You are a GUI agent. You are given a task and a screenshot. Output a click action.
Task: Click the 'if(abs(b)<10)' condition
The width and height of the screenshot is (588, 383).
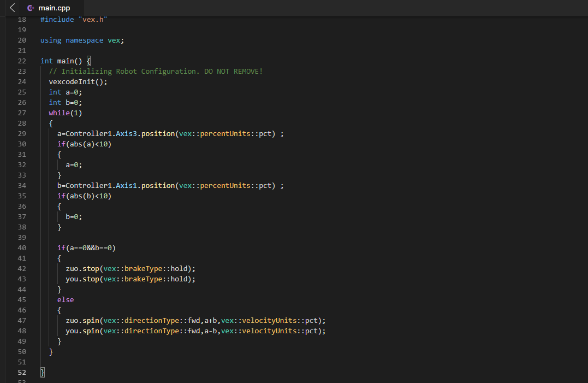coord(85,196)
